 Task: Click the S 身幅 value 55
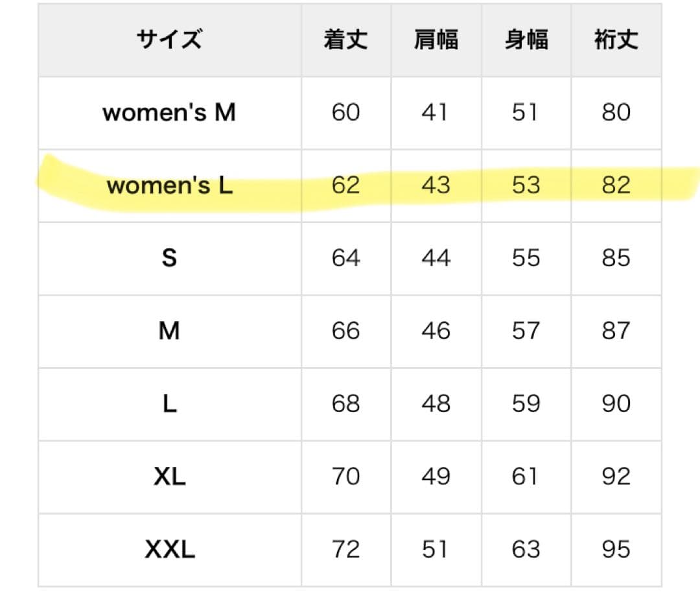[x=526, y=257]
